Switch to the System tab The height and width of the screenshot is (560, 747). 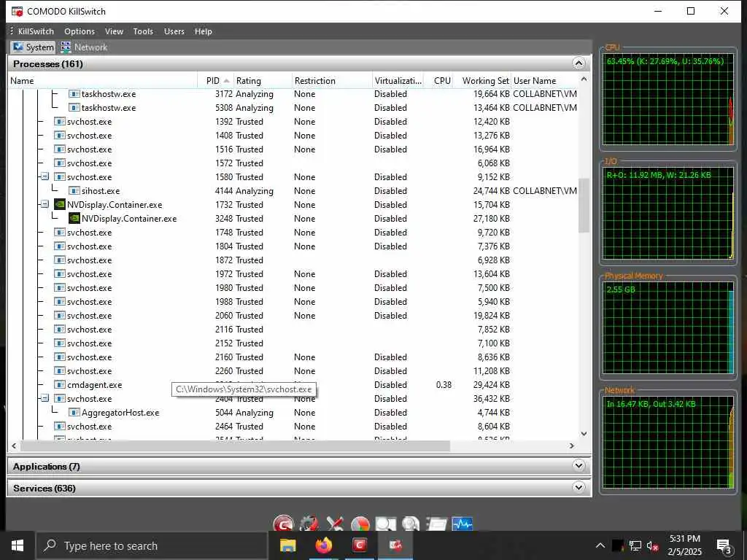(x=33, y=47)
